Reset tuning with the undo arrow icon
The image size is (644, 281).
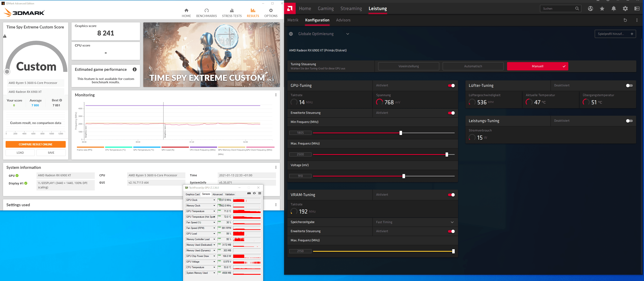[x=625, y=20]
